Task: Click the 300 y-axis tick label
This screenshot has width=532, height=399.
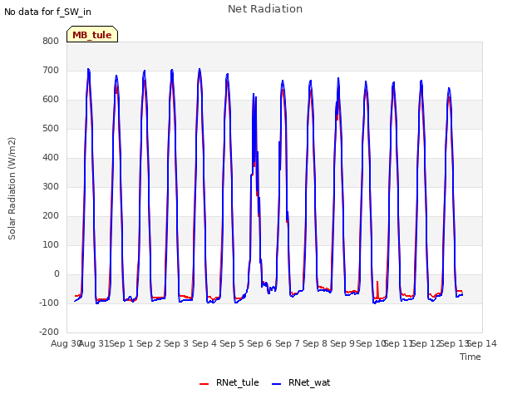Action: (51, 186)
